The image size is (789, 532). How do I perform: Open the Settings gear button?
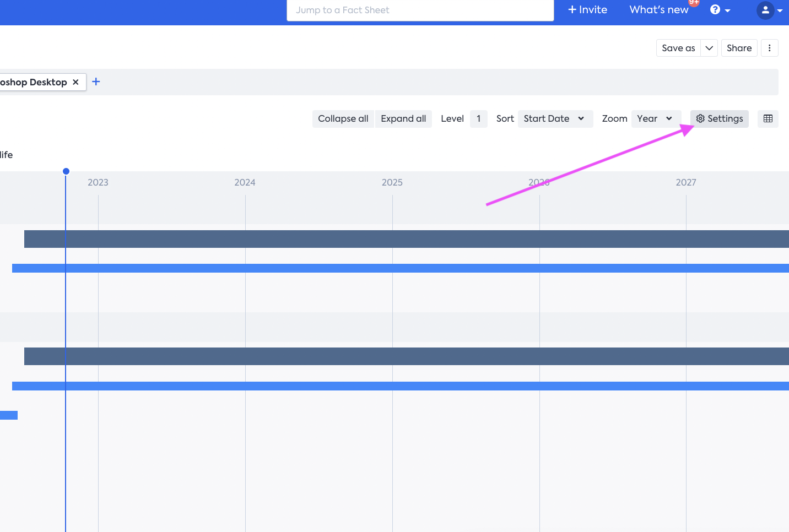719,118
